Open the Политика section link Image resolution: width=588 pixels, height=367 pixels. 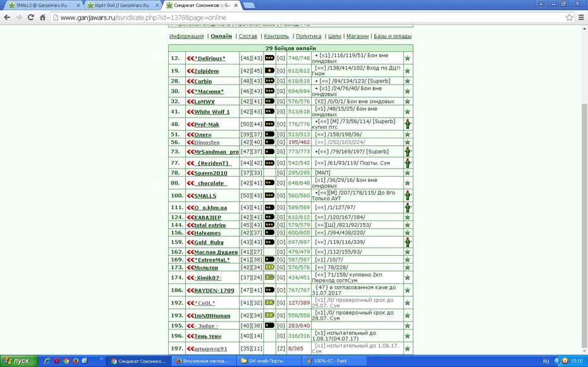pos(309,37)
